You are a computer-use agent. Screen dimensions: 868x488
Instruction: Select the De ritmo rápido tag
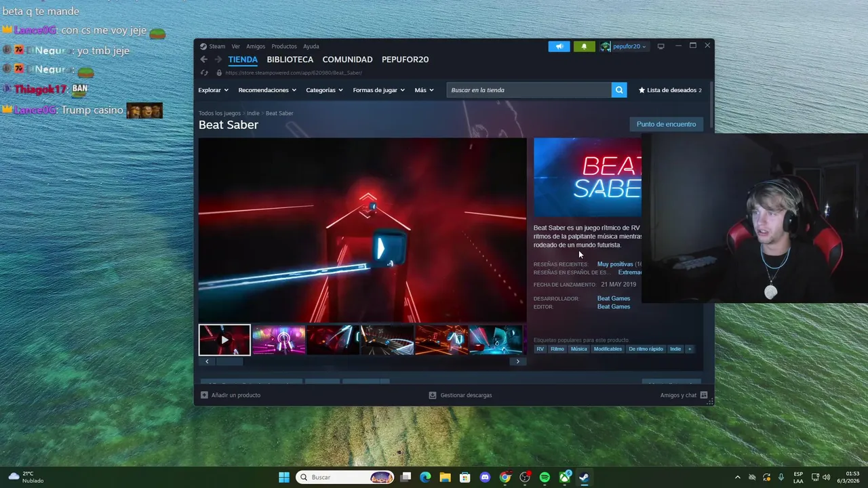[646, 349]
